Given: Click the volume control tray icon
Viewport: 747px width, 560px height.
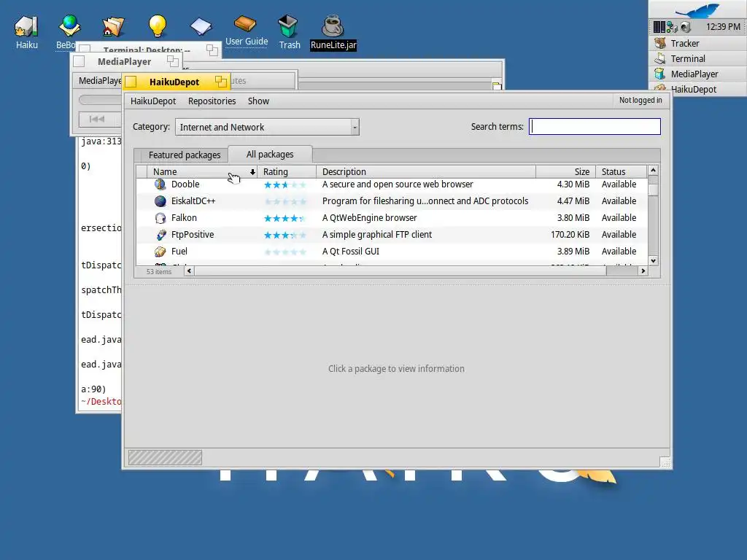Looking at the screenshot, I should (686, 27).
